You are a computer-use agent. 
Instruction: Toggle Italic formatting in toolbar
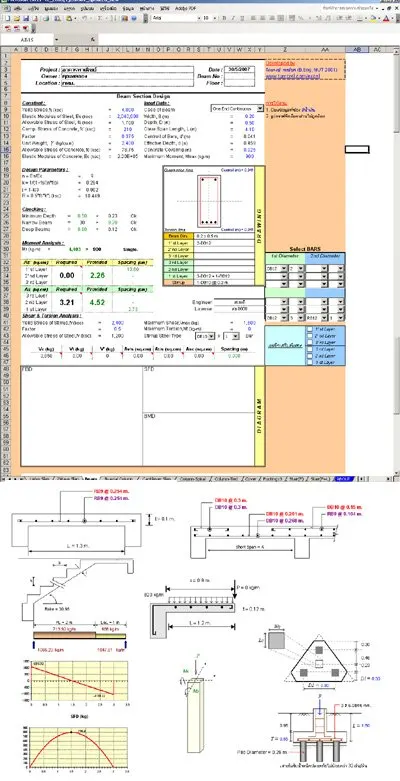tap(232, 18)
